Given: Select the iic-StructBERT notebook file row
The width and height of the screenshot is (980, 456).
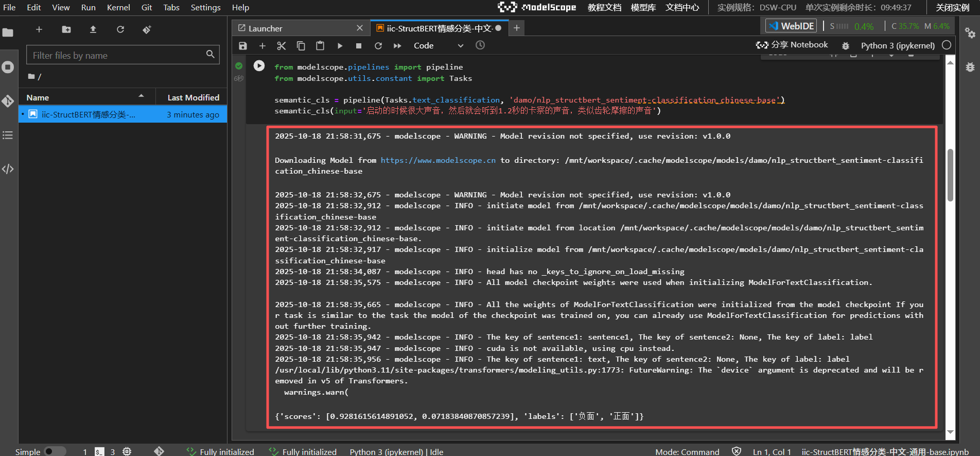Looking at the screenshot, I should point(123,114).
